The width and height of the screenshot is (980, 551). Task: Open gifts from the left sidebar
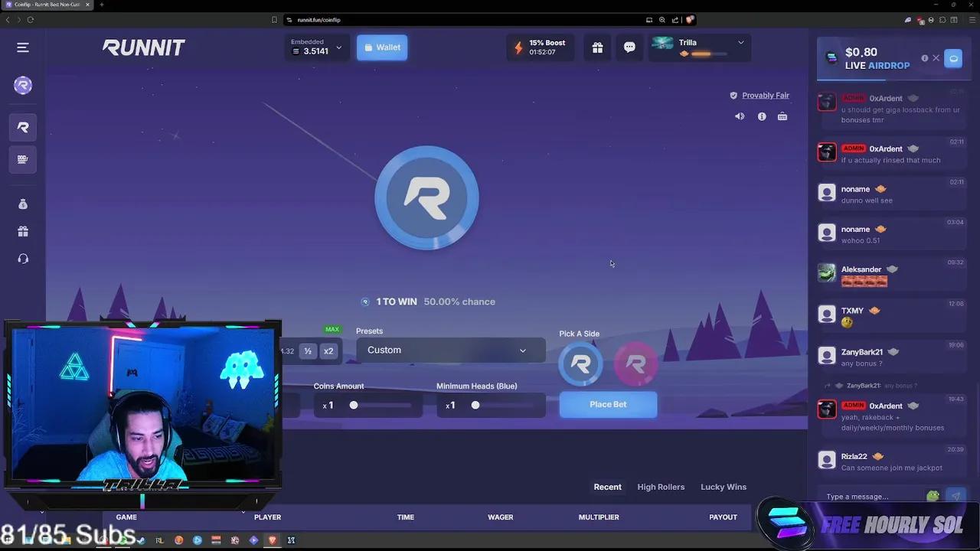tap(23, 231)
